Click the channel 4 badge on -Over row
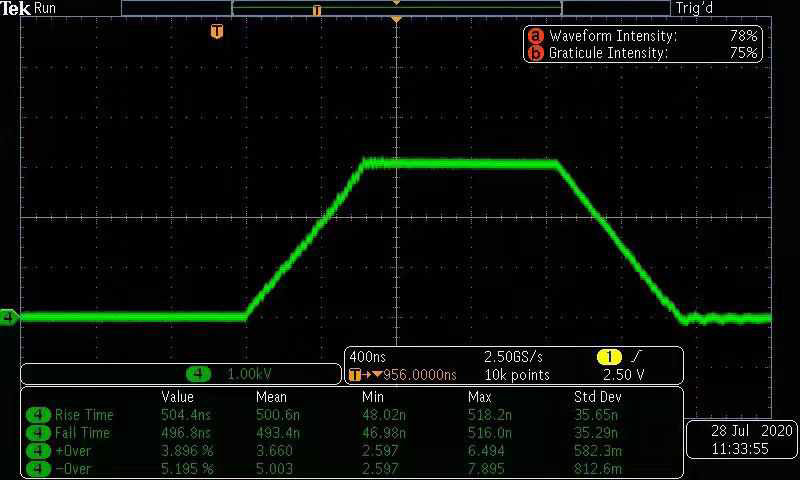 (x=38, y=469)
